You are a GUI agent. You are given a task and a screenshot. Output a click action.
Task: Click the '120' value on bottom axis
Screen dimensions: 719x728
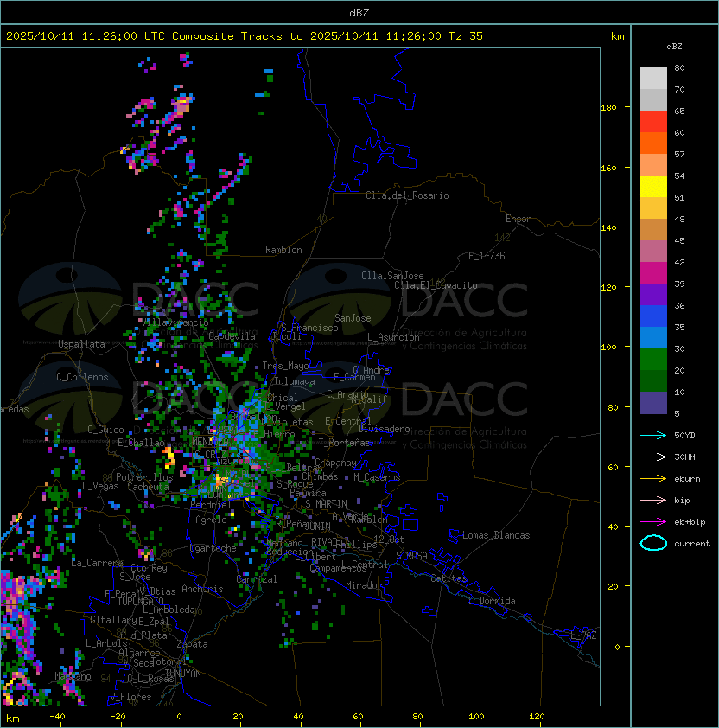[x=536, y=717]
